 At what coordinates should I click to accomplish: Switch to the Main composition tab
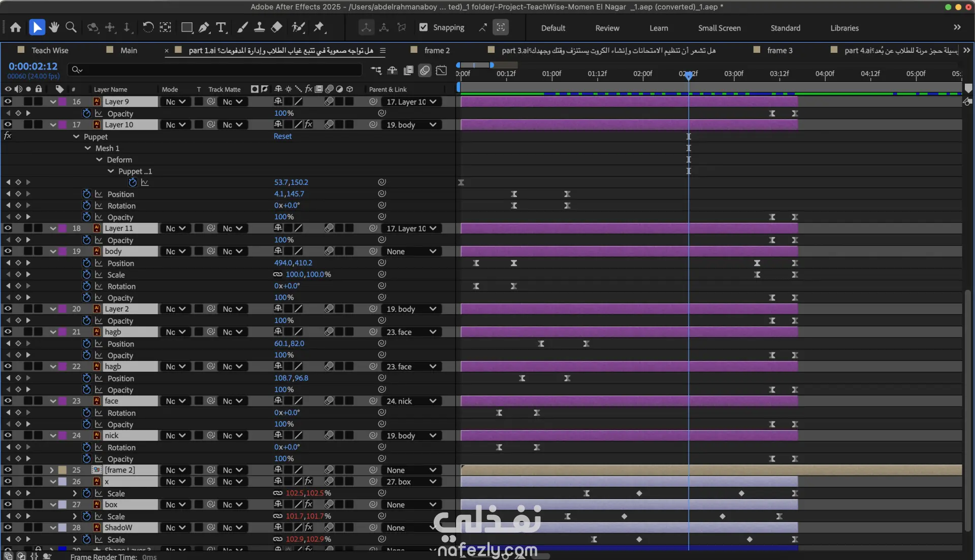(128, 50)
